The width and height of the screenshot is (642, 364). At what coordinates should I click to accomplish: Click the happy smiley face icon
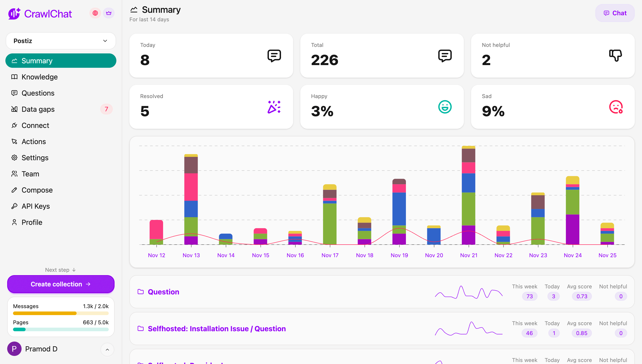tap(445, 107)
